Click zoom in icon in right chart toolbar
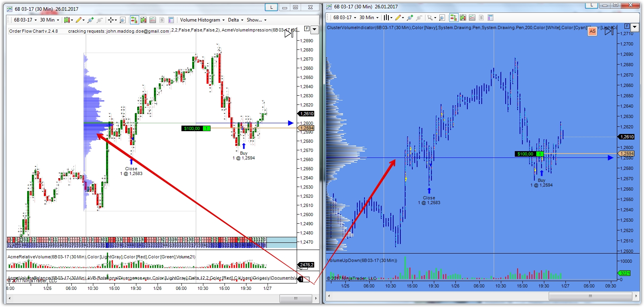Image resolution: width=644 pixels, height=307 pixels. point(410,18)
